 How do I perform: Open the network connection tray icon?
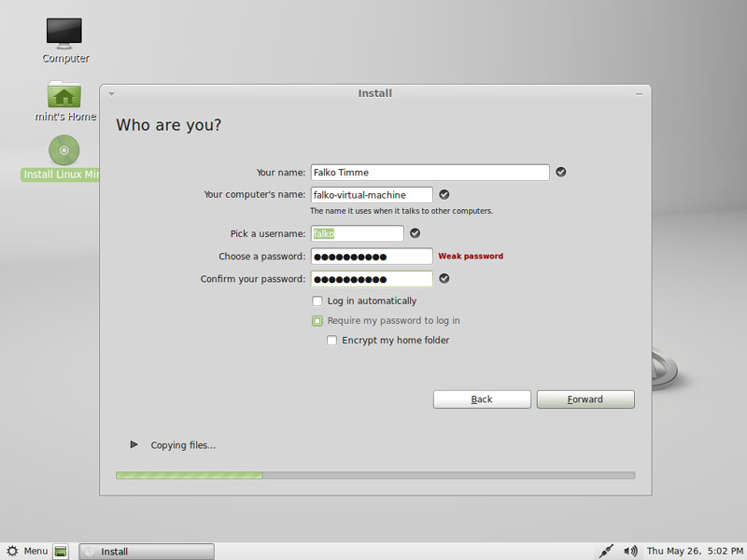[606, 551]
